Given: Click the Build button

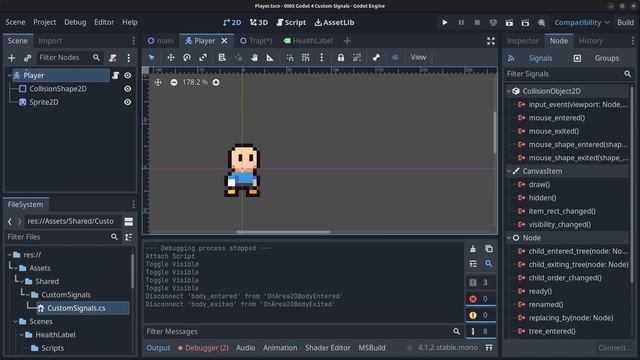Looking at the screenshot, I should pyautogui.click(x=625, y=22).
